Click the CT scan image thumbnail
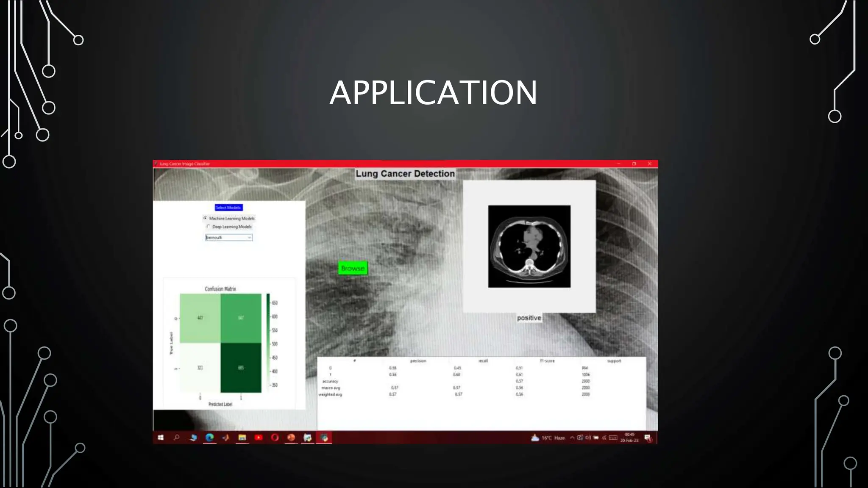868x488 pixels. click(x=529, y=247)
